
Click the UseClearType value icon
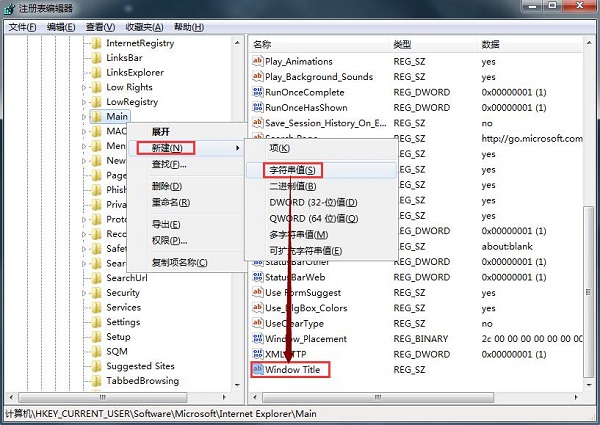[x=257, y=324]
